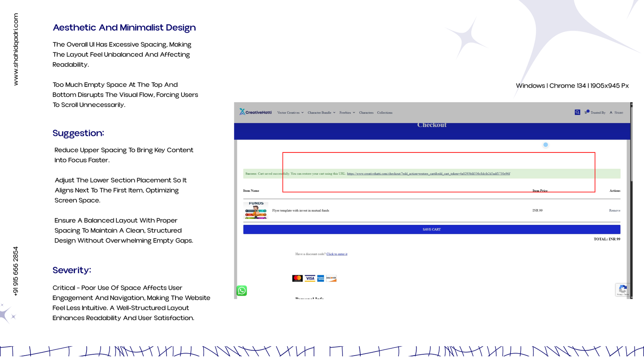The height and width of the screenshot is (362, 644).
Task: Open the Characters menu item
Action: pyautogui.click(x=366, y=113)
